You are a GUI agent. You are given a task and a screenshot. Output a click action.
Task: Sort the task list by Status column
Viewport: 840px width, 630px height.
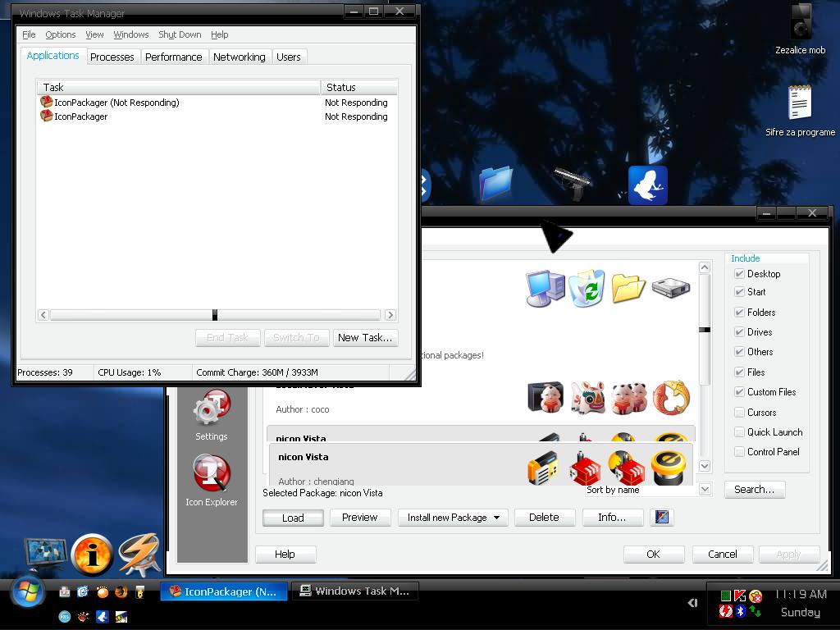tap(359, 87)
